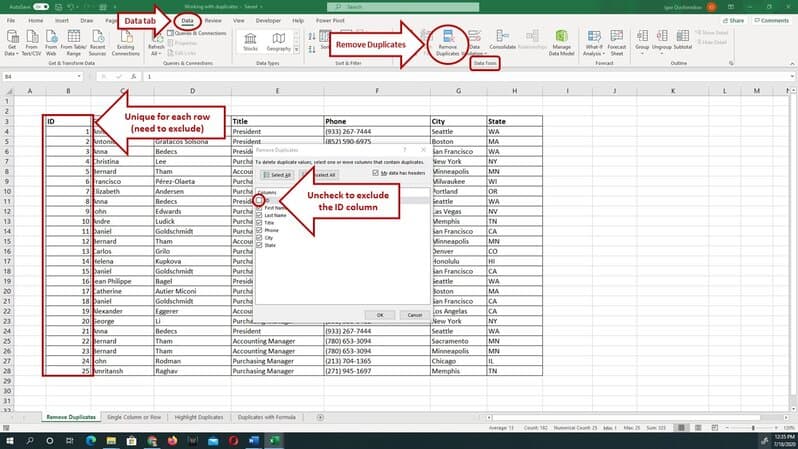Switch to the Power Pivot tab

pyautogui.click(x=330, y=20)
